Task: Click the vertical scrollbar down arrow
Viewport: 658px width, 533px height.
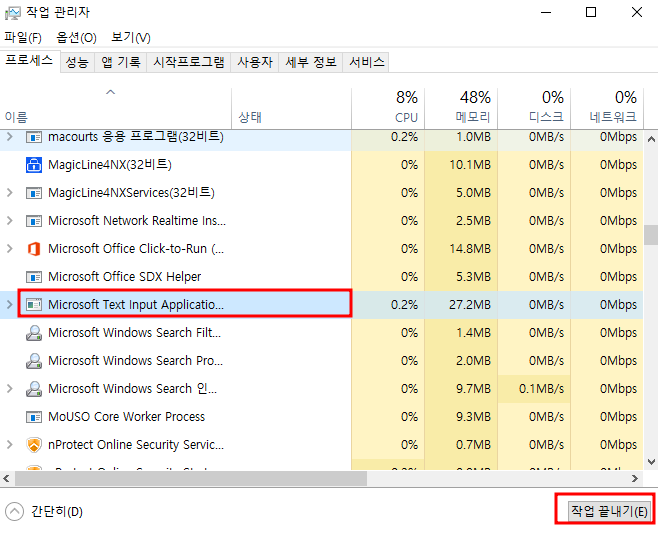Action: (651, 462)
